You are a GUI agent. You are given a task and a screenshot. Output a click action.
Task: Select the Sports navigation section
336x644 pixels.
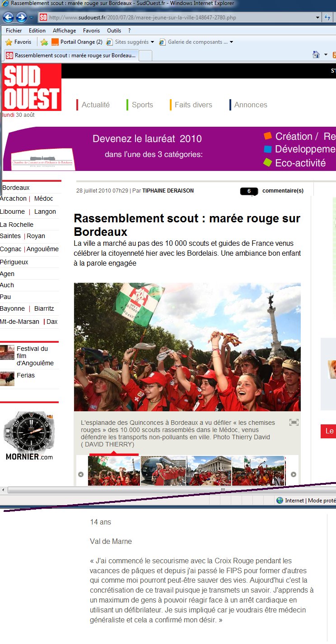click(142, 105)
